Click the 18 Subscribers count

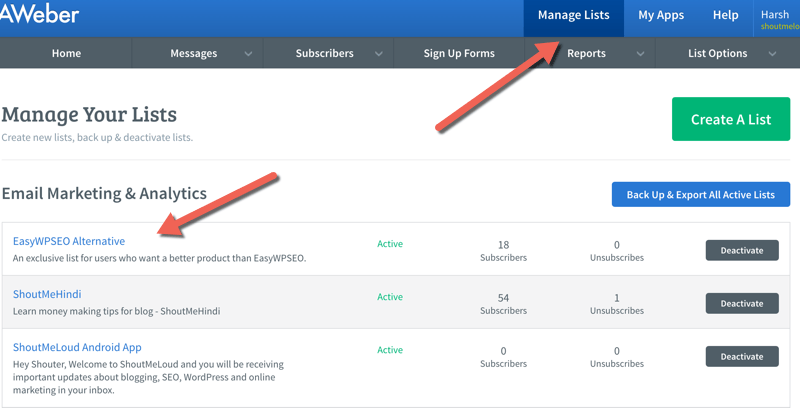pos(504,251)
